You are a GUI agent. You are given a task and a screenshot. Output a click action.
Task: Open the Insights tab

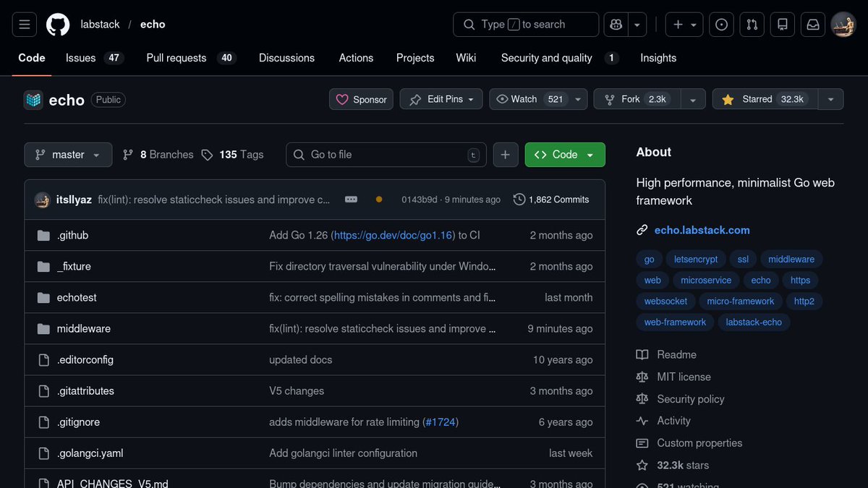[658, 58]
